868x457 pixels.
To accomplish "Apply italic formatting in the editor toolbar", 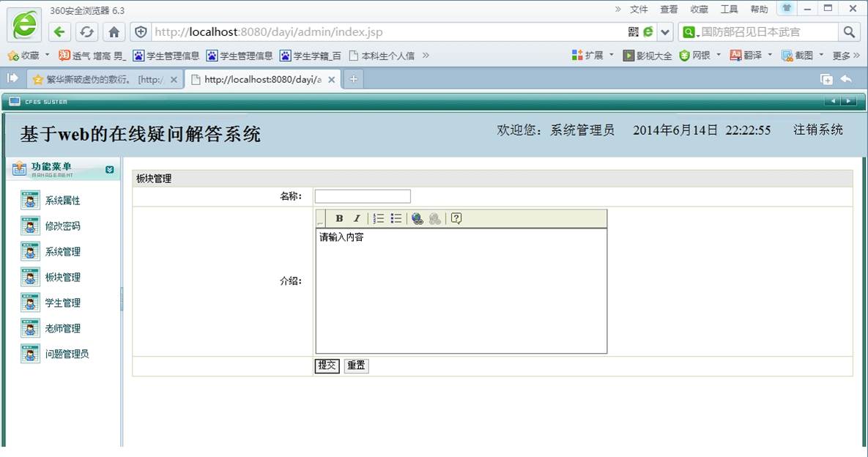I will coord(356,218).
